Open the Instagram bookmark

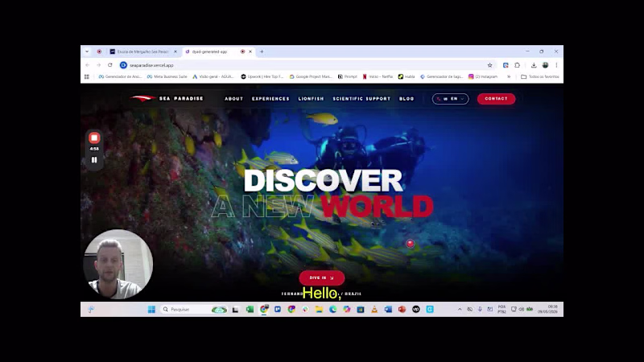pyautogui.click(x=483, y=76)
